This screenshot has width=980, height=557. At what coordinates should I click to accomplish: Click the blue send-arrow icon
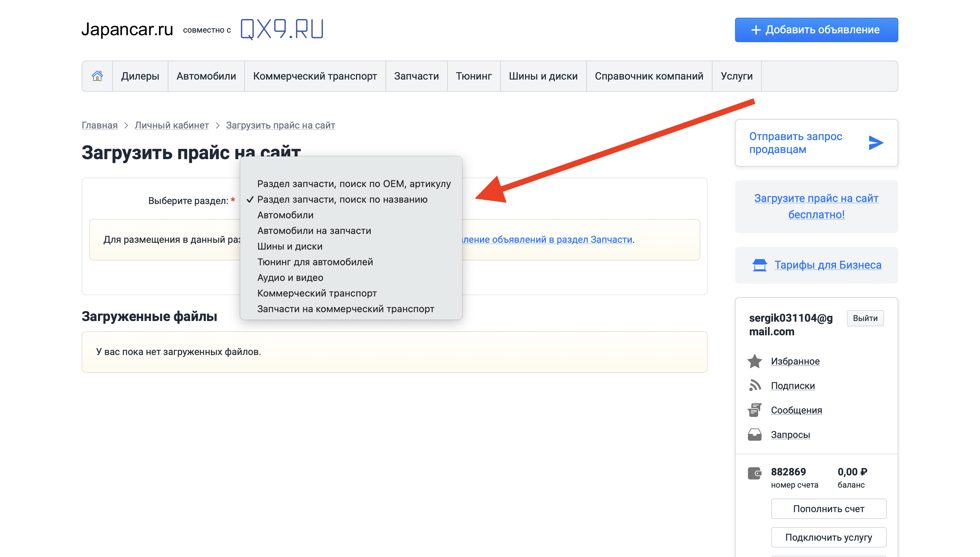(876, 143)
